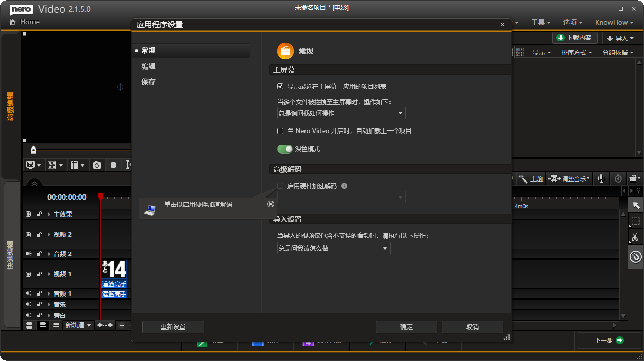Open the 显示 (display) dropdown
The width and height of the screenshot is (644, 361).
pos(541,52)
